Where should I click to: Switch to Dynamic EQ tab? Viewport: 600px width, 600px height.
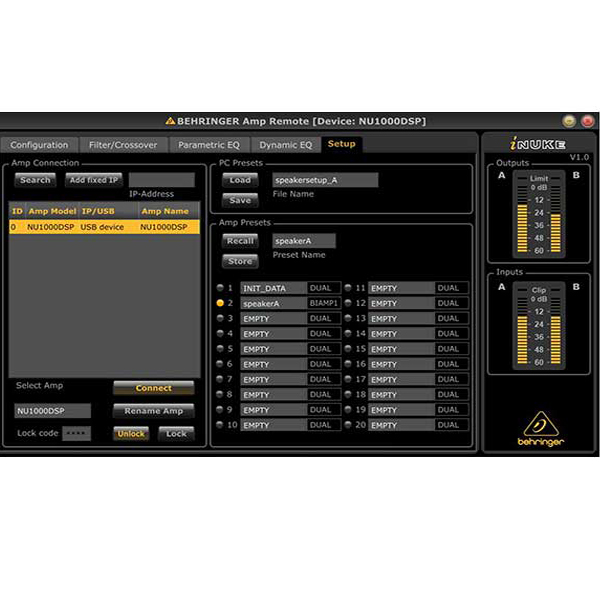coord(286,145)
